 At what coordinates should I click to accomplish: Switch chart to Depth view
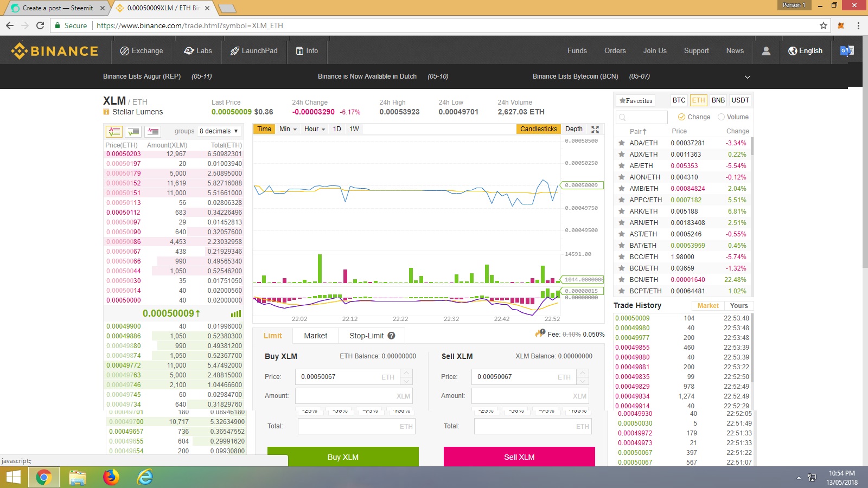(574, 129)
